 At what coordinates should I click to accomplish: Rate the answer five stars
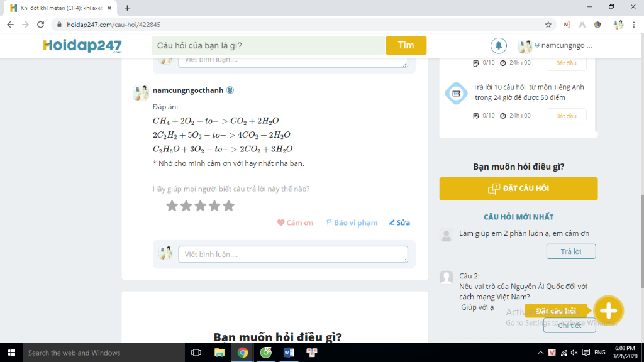[x=229, y=206]
